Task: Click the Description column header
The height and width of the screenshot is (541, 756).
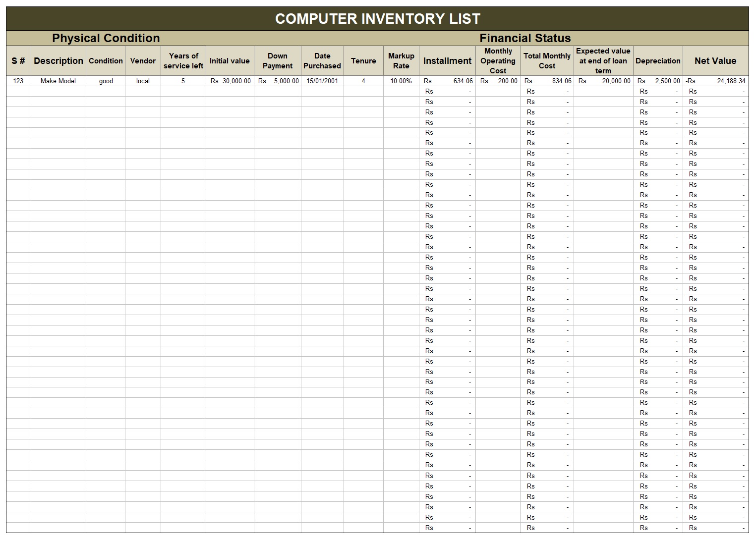Action: pyautogui.click(x=58, y=61)
